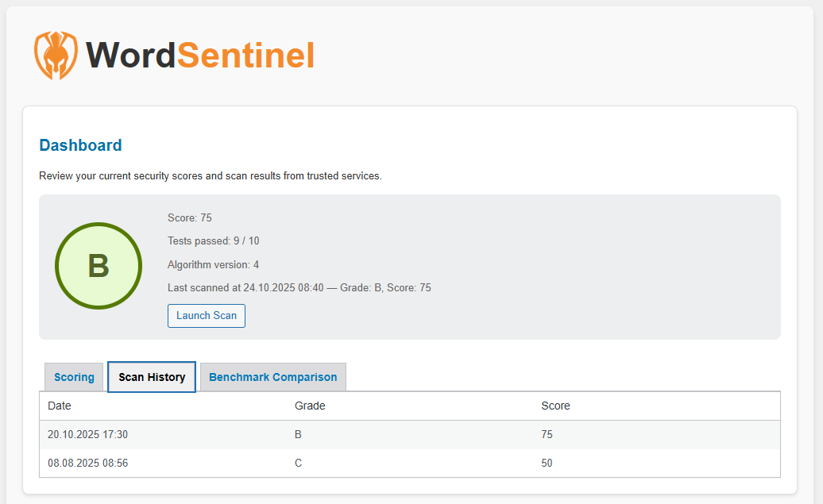The image size is (823, 504).
Task: Click grade B cell in scan history
Action: tap(299, 434)
